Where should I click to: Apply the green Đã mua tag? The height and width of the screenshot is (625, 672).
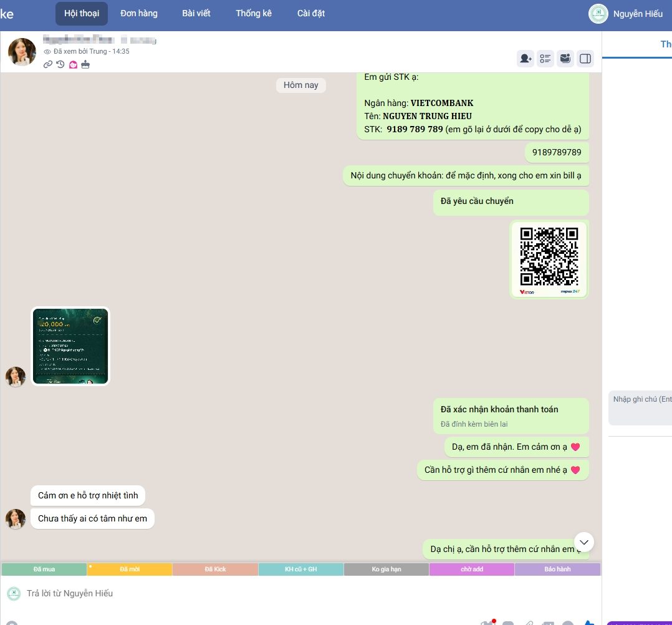coord(44,569)
